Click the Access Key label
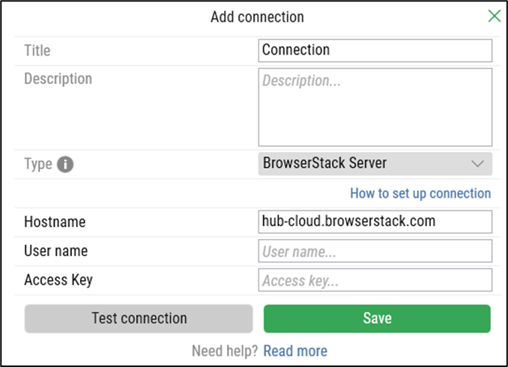Viewport: 508px width, 367px height. (59, 280)
